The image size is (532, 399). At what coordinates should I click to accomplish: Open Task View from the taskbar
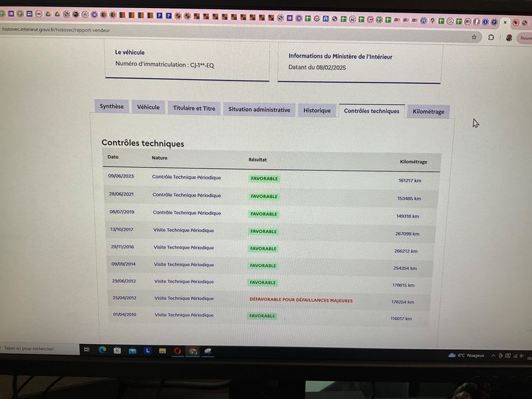point(87,350)
